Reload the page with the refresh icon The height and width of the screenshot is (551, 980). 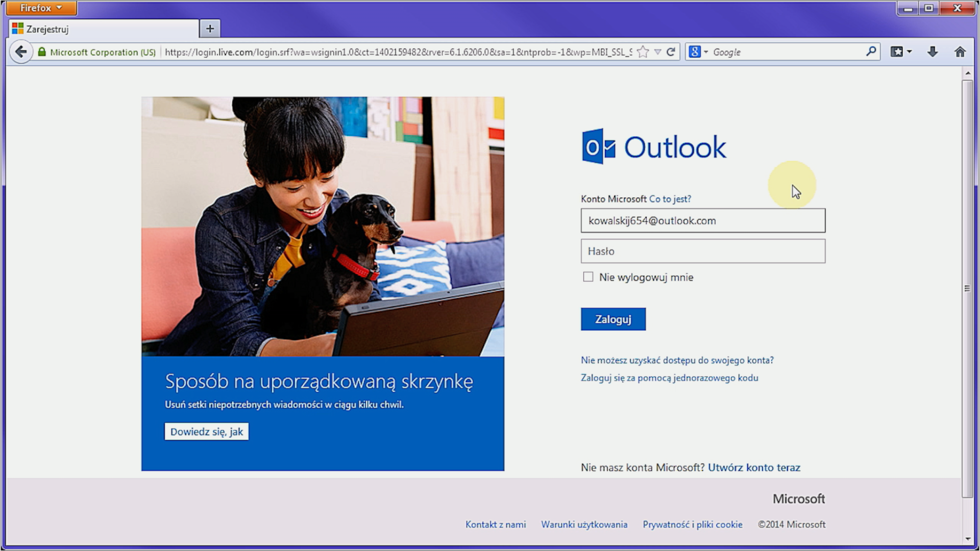(671, 52)
